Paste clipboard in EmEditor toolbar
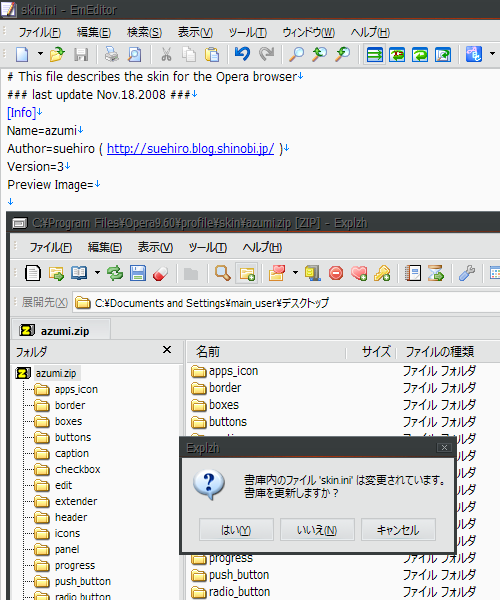Viewport: 500px width, 600px height. tap(212, 54)
